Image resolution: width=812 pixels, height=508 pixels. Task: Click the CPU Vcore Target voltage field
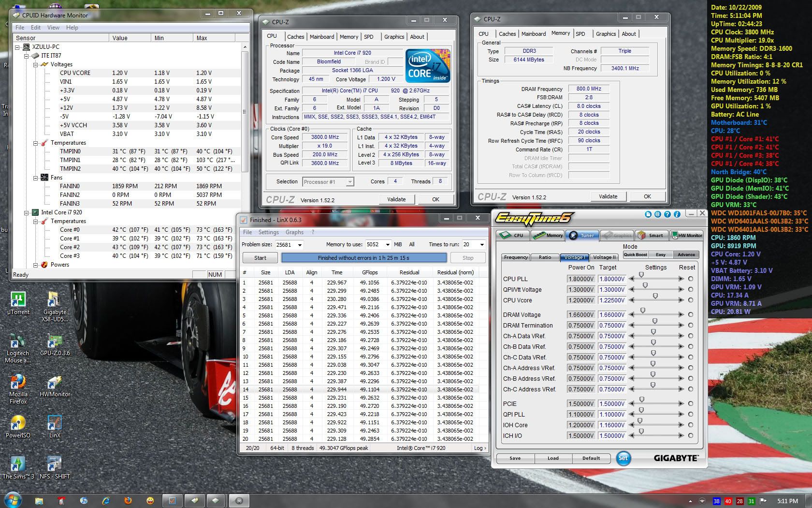click(612, 300)
